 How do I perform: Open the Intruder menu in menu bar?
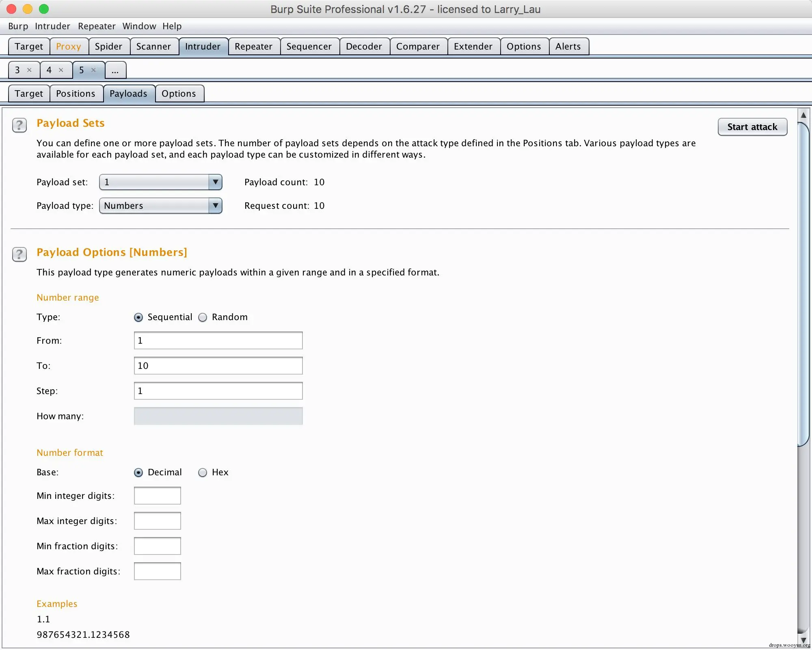[52, 26]
